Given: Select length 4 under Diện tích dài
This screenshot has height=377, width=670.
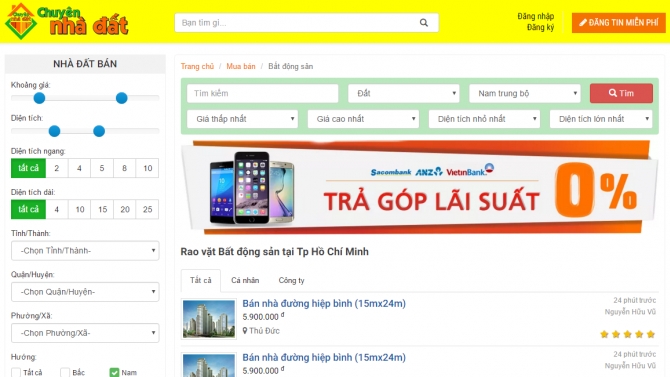Looking at the screenshot, I should click(x=57, y=209).
